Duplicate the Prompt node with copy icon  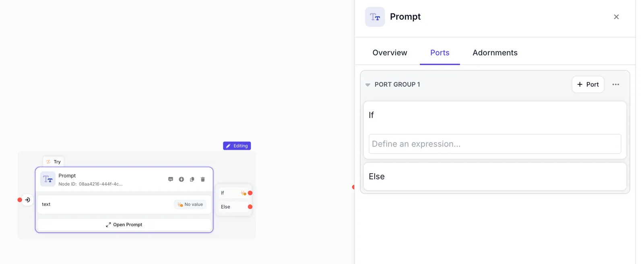[x=192, y=179]
